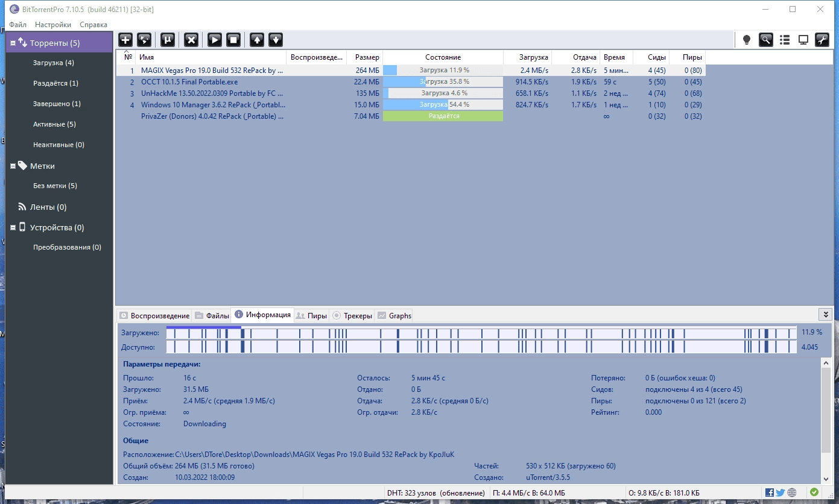
Task: Collapse the Устройства tree node
Action: point(13,228)
